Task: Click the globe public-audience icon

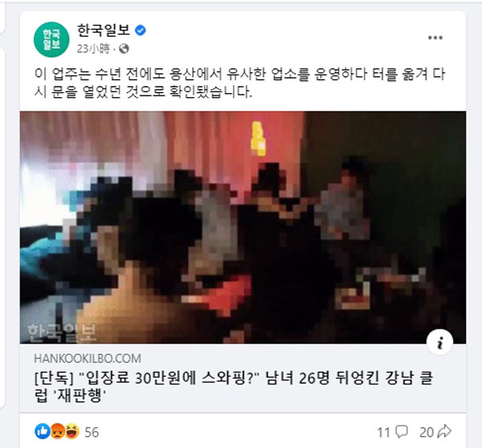Action: 124,48
